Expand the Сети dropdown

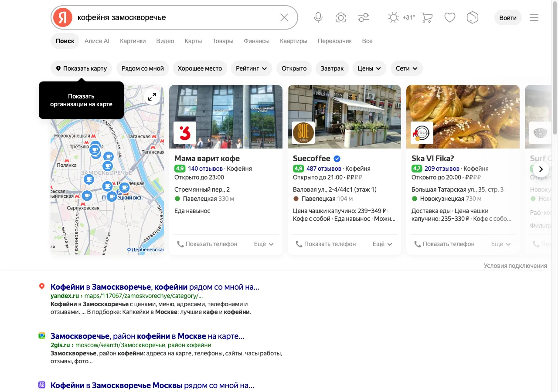pyautogui.click(x=407, y=68)
